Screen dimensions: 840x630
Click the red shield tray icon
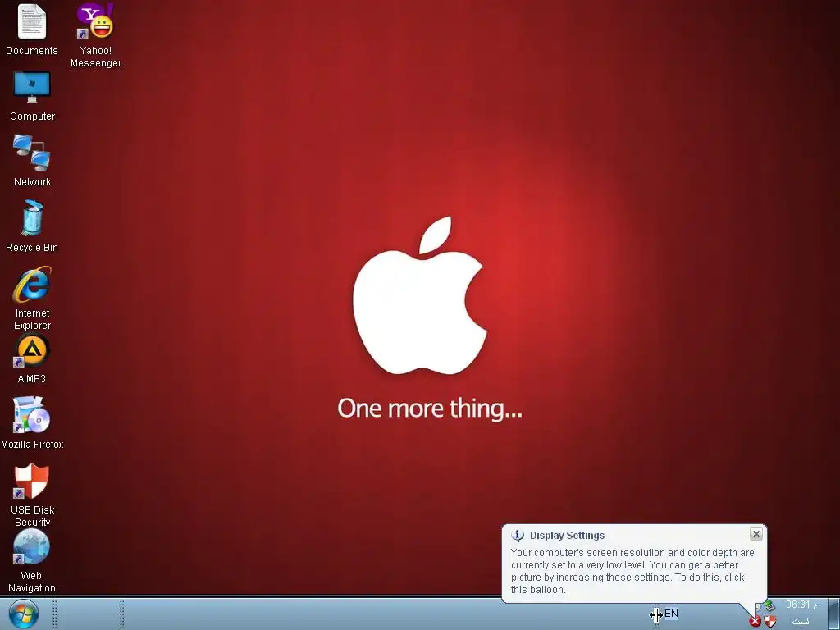point(769,622)
